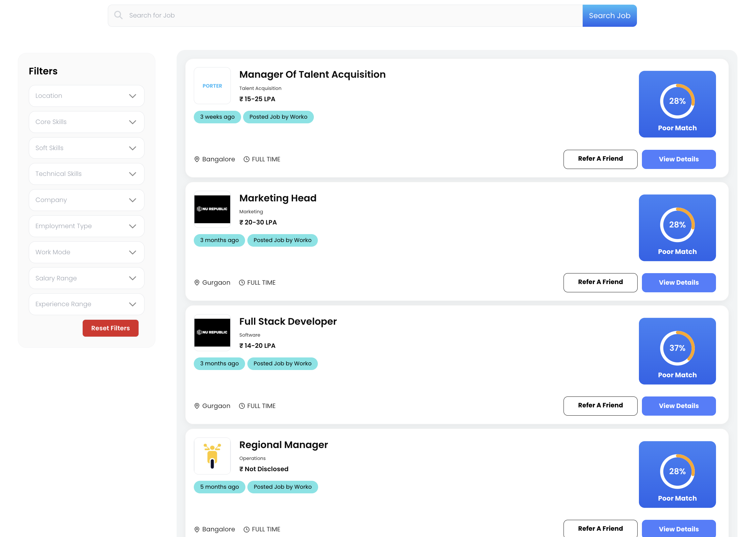Click the clock icon beside FULL TIME on Marketing Head

coord(241,282)
